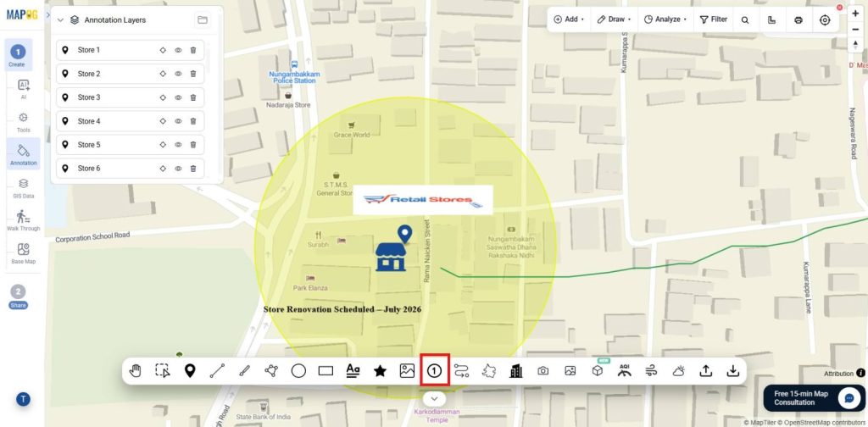Screen dimensions: 868x427
Task: Open the Walk Through sidebar item
Action: 23,220
